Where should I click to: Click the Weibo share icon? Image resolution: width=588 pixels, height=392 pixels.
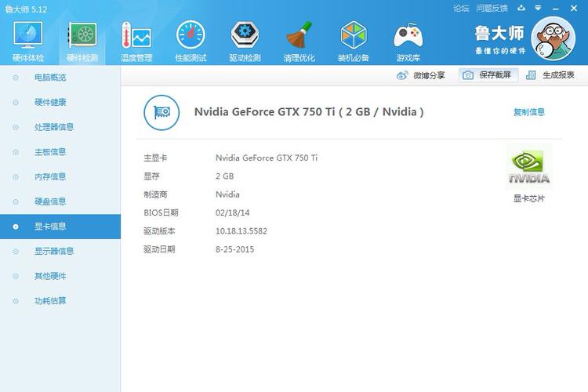402,75
